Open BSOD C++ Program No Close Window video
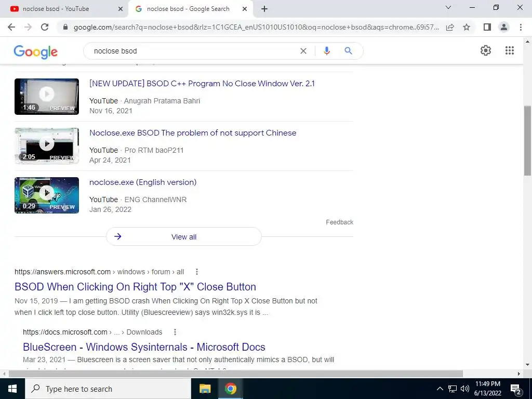This screenshot has height=399, width=532. click(202, 84)
